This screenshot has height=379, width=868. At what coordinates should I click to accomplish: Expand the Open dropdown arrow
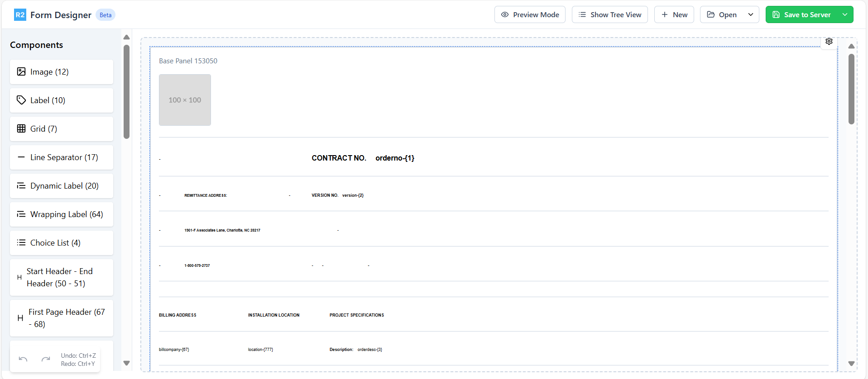[x=751, y=15]
